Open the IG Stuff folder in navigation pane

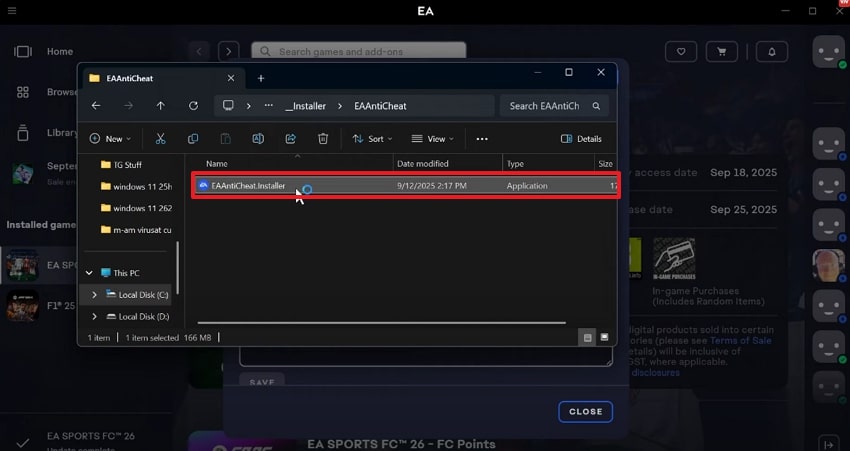click(121, 164)
